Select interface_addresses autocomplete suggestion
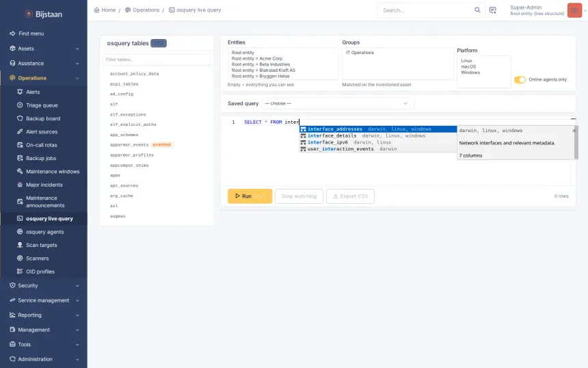The height and width of the screenshot is (368, 588). pos(378,129)
